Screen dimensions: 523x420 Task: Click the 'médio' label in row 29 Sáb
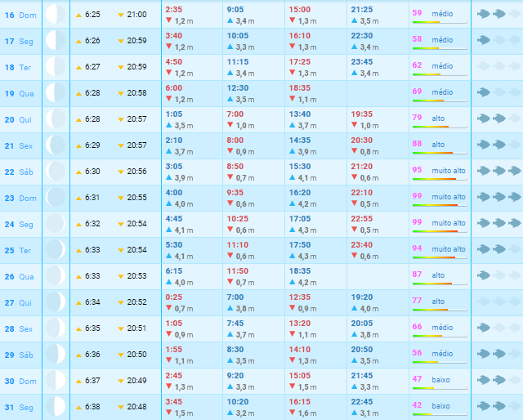coord(442,354)
